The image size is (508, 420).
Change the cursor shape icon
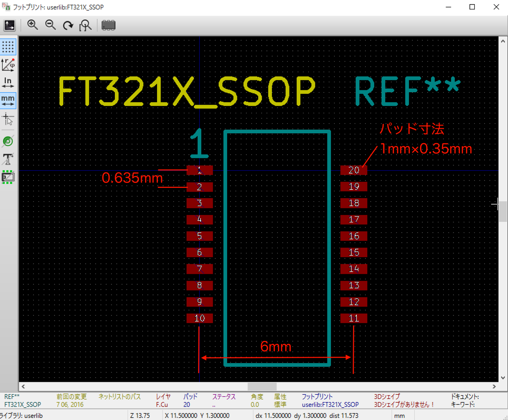8,119
